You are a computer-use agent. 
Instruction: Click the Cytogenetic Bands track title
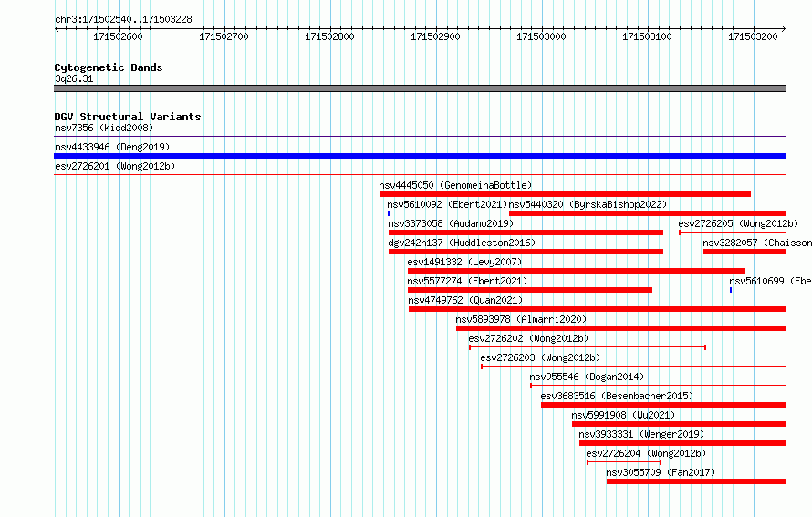pyautogui.click(x=109, y=67)
